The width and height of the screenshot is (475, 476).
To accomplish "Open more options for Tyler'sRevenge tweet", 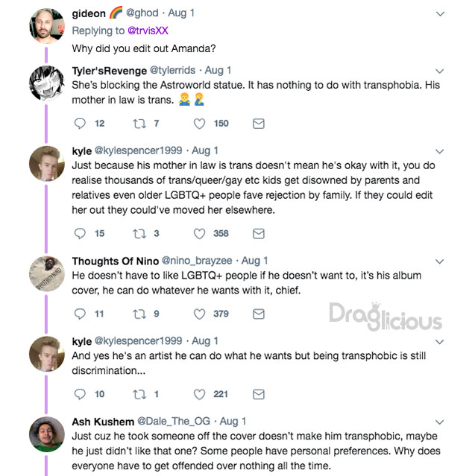I will click(x=440, y=72).
